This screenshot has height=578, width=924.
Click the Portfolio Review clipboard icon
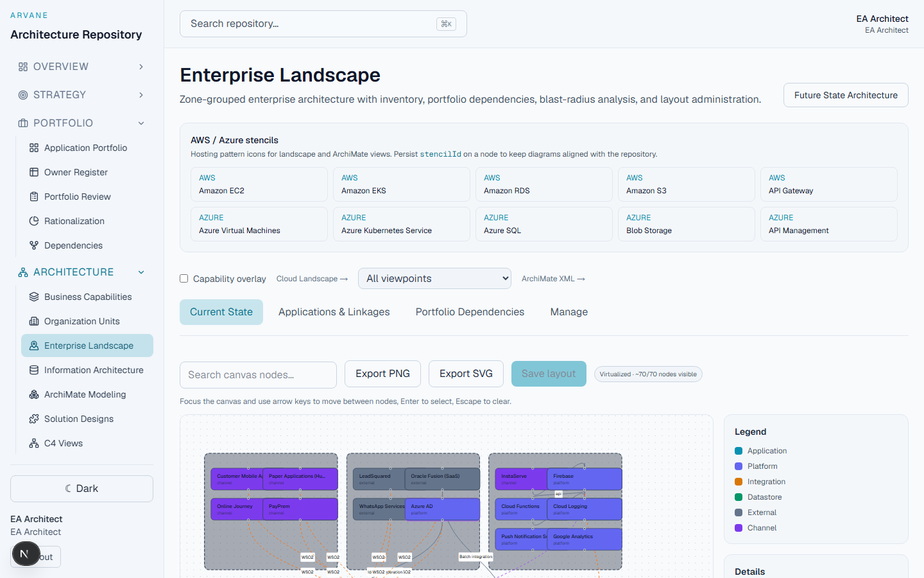[x=34, y=197]
